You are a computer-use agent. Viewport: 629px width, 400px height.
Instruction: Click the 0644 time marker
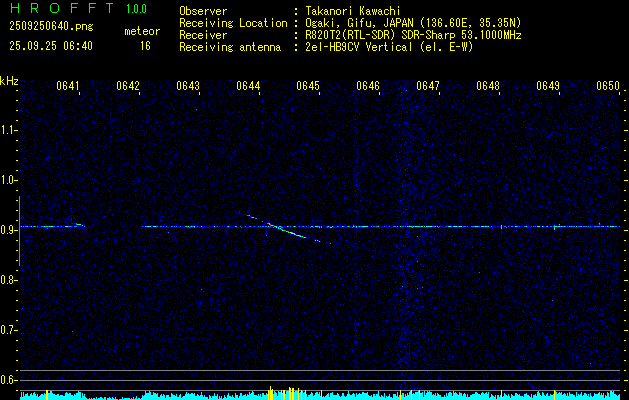pyautogui.click(x=248, y=86)
